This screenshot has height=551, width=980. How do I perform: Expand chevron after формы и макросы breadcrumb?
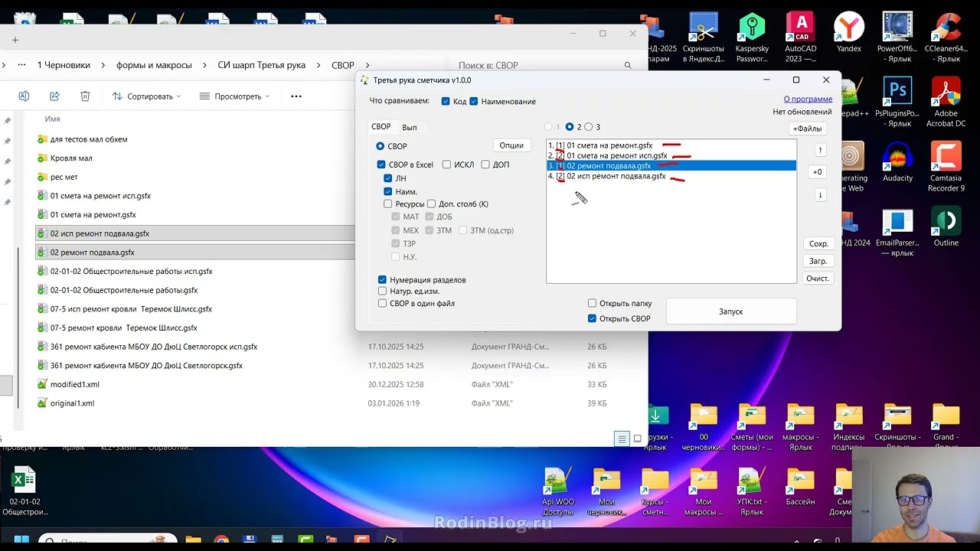tap(205, 66)
